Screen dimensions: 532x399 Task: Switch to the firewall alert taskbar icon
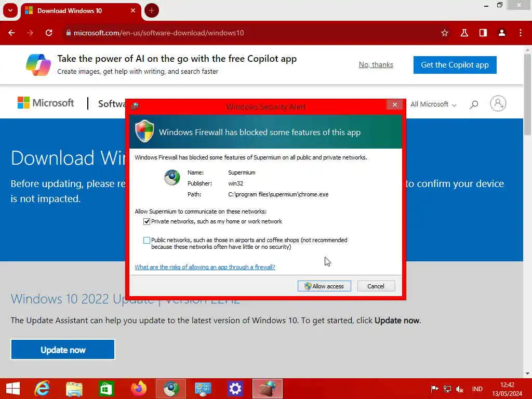coord(268,389)
